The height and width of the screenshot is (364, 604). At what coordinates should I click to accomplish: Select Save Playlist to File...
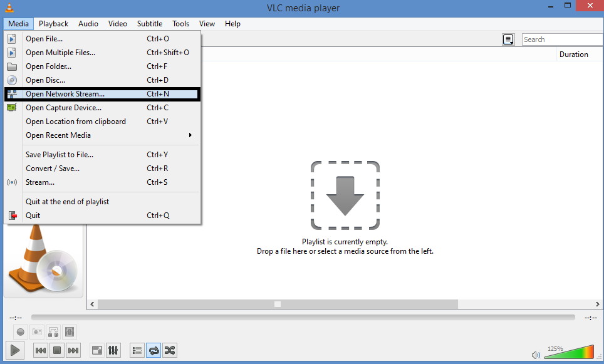[x=103, y=155]
